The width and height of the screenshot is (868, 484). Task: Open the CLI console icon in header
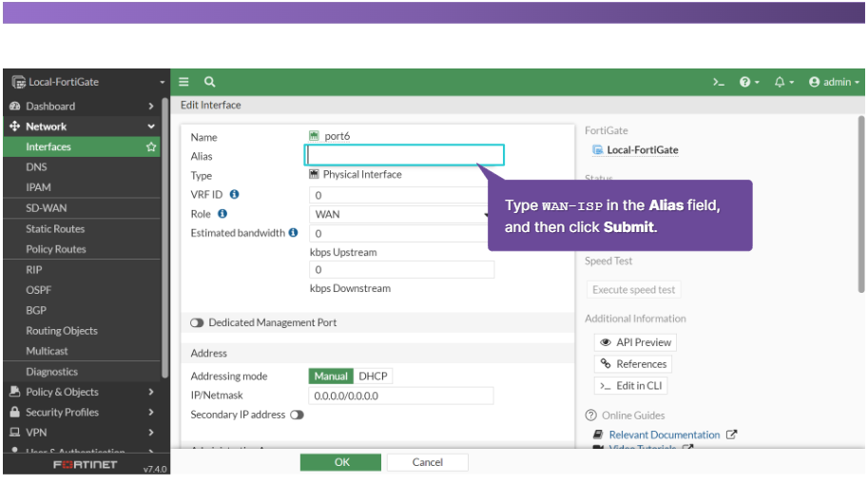[x=719, y=82]
